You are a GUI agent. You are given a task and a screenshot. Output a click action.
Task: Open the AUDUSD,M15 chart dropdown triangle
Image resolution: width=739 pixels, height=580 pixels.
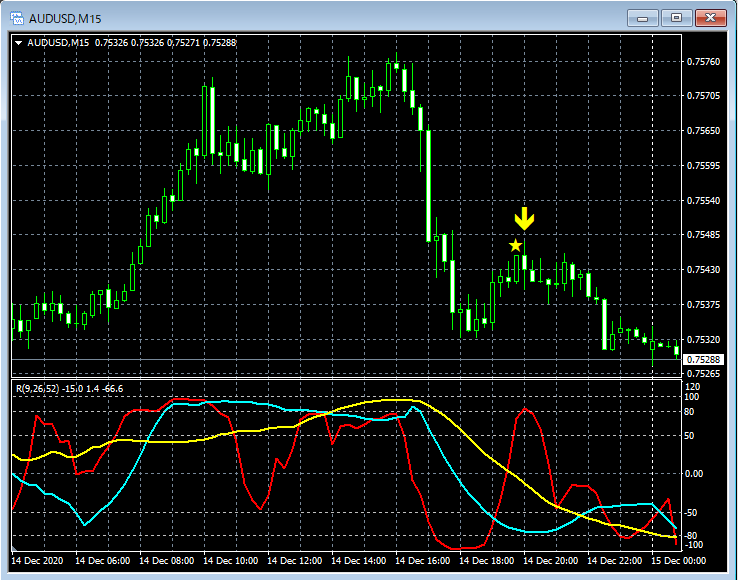click(x=18, y=42)
